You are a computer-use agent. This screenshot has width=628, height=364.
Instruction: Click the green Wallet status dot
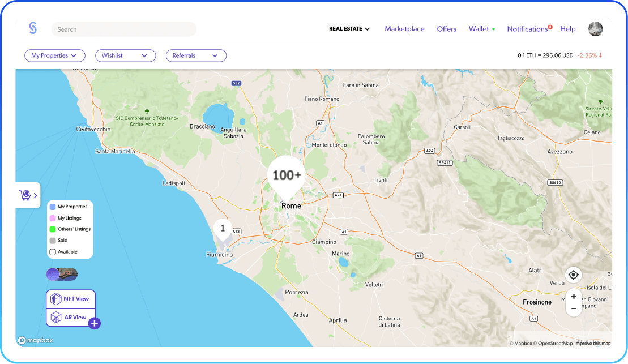pyautogui.click(x=493, y=29)
